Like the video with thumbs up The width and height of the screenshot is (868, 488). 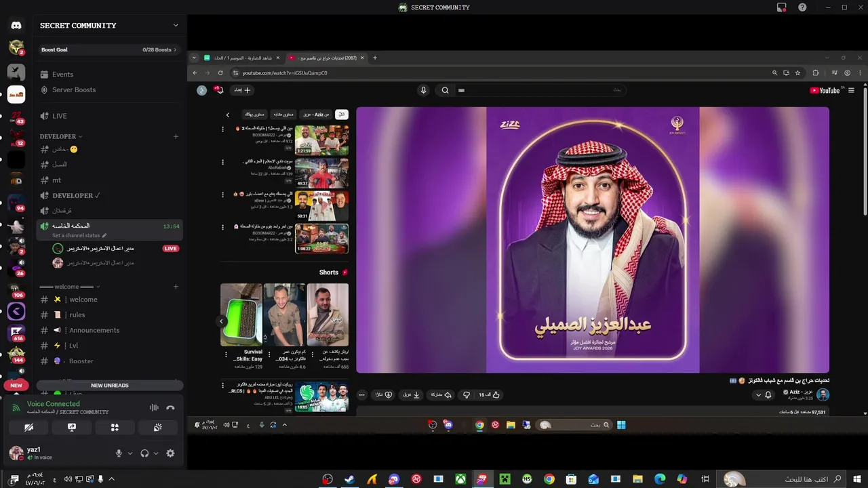point(489,394)
